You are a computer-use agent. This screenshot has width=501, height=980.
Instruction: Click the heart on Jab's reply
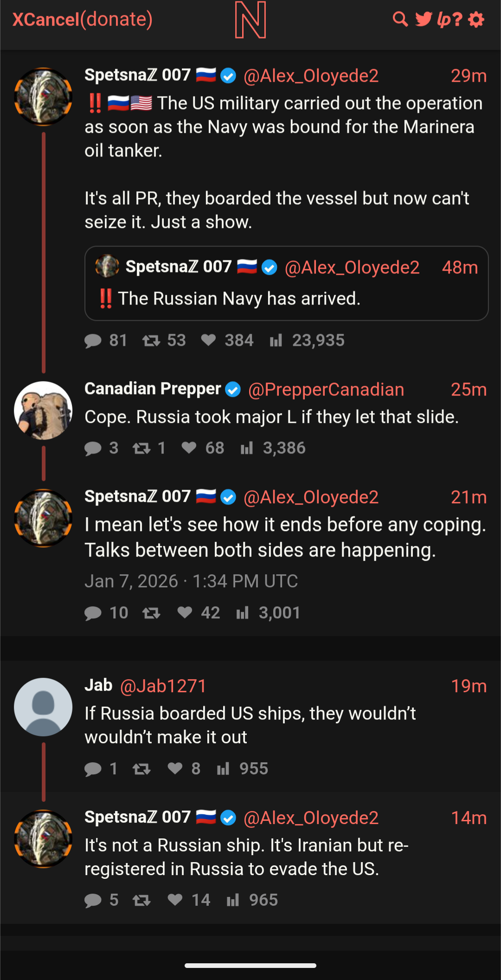point(175,769)
